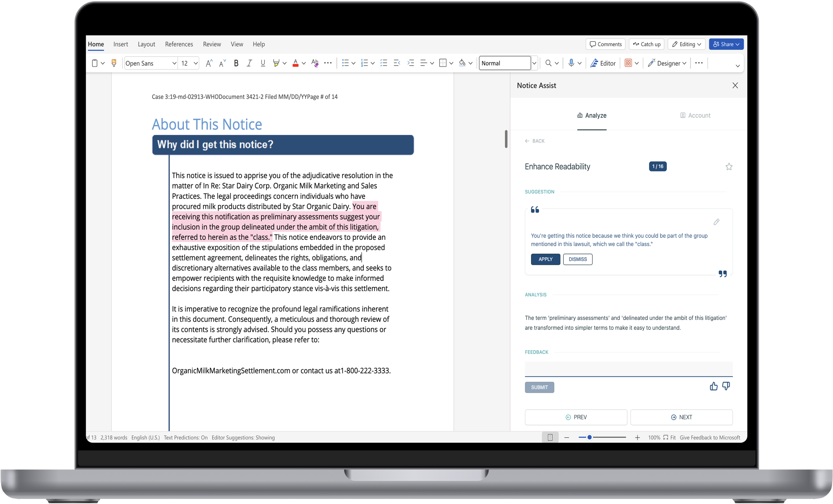Screen dimensions: 833x504
Task: Switch to the Insert ribbon tab
Action: tap(121, 44)
